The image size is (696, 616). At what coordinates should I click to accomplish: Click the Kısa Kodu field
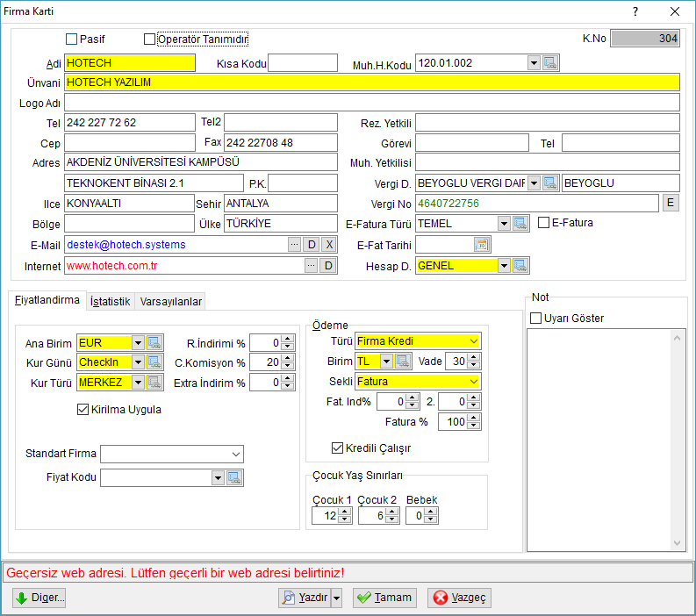click(303, 63)
